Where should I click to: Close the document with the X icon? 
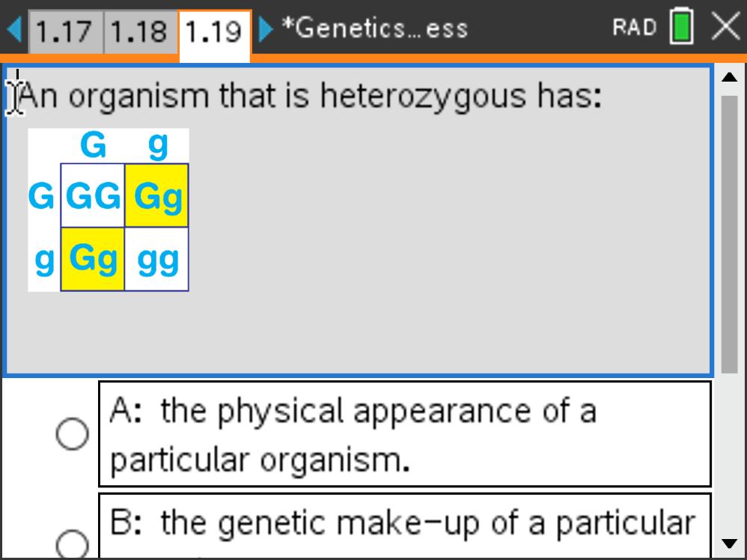(725, 28)
